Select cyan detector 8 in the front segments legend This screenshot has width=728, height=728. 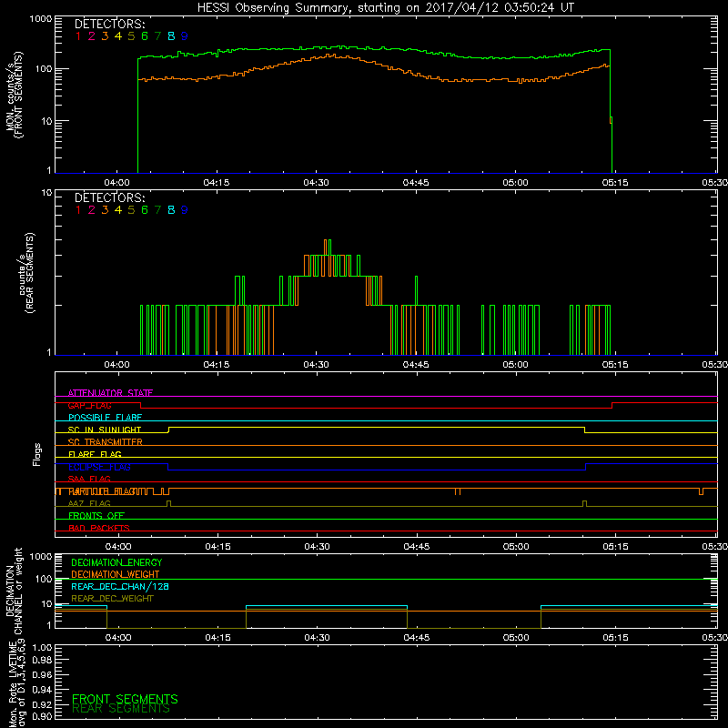[171, 35]
